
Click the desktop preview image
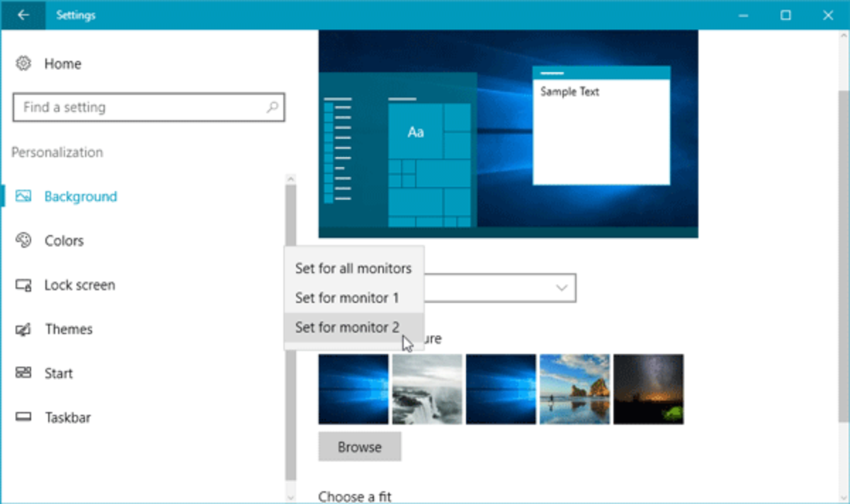[x=508, y=134]
